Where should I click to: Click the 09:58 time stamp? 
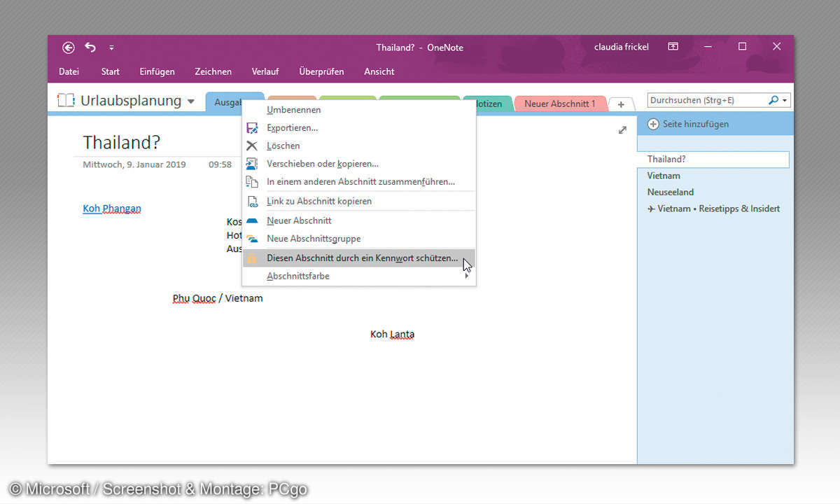coord(220,164)
